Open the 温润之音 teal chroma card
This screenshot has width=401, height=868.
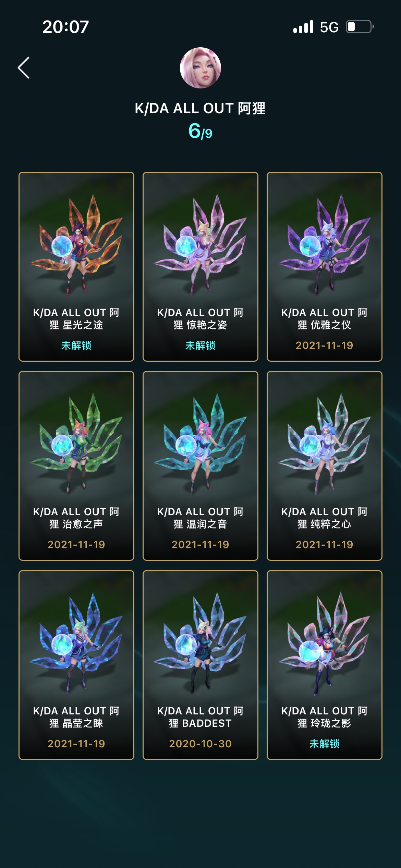click(x=200, y=466)
